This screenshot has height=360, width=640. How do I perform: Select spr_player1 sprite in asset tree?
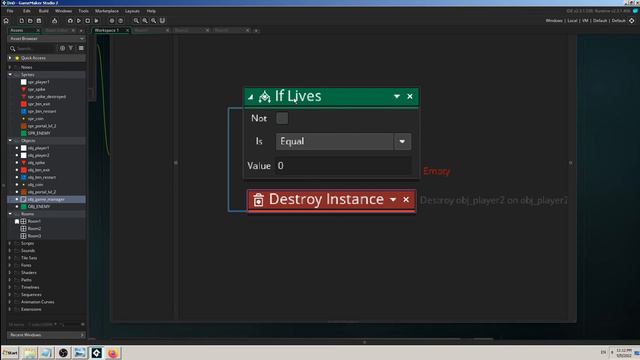click(x=39, y=82)
